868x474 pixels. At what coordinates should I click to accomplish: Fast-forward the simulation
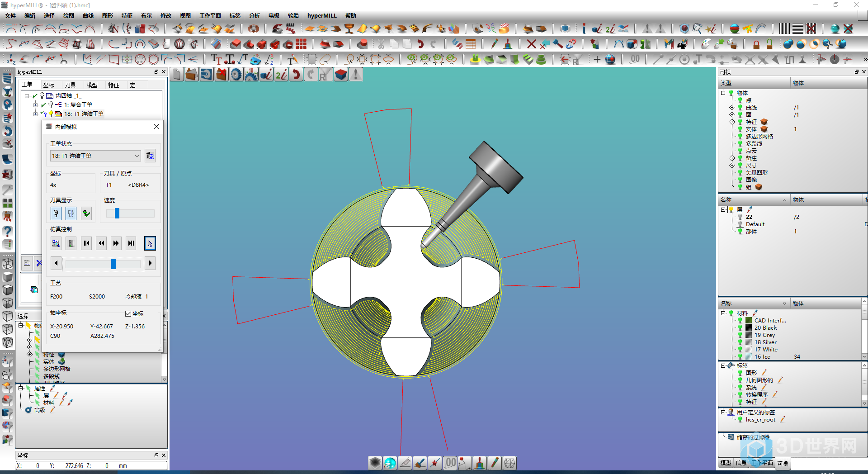coord(116,243)
